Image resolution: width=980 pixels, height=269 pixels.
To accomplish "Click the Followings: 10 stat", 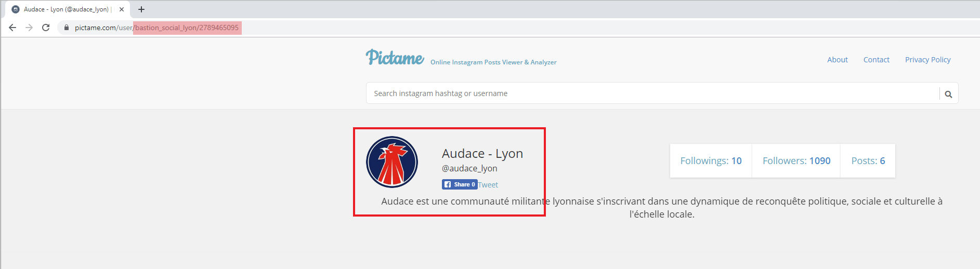I will pyautogui.click(x=711, y=161).
